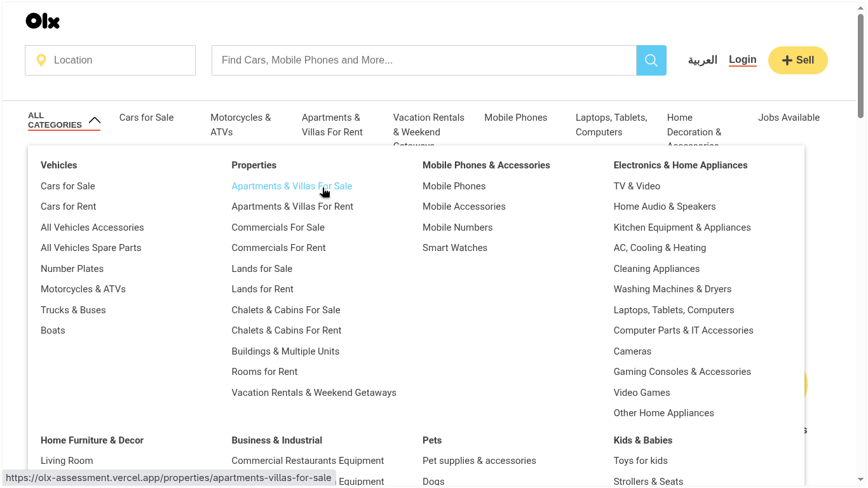
Task: Open Mobile Numbers category
Action: (458, 227)
